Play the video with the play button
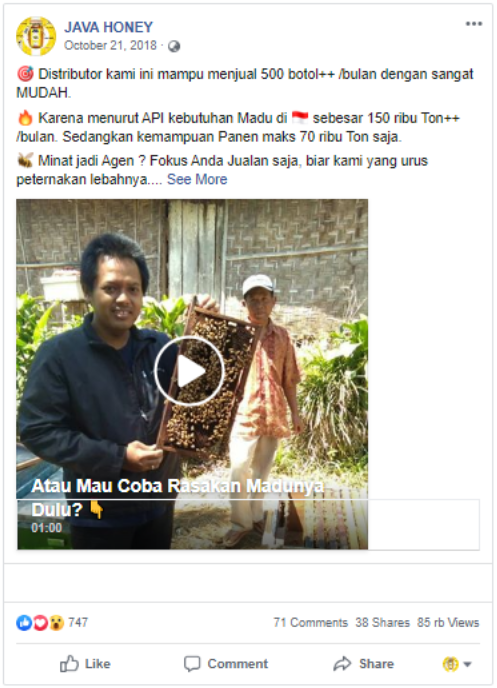The height and width of the screenshot is (688, 497). (189, 371)
